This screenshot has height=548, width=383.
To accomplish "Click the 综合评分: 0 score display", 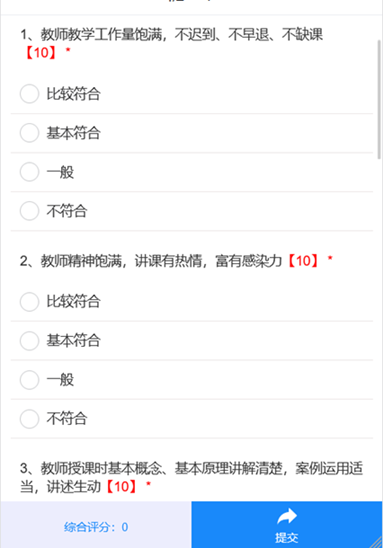I will tap(96, 527).
